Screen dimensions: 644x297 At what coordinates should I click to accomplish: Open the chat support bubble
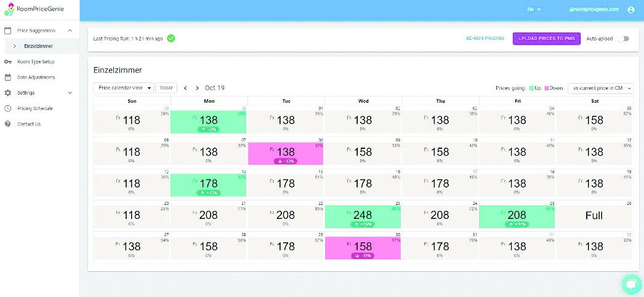630,283
